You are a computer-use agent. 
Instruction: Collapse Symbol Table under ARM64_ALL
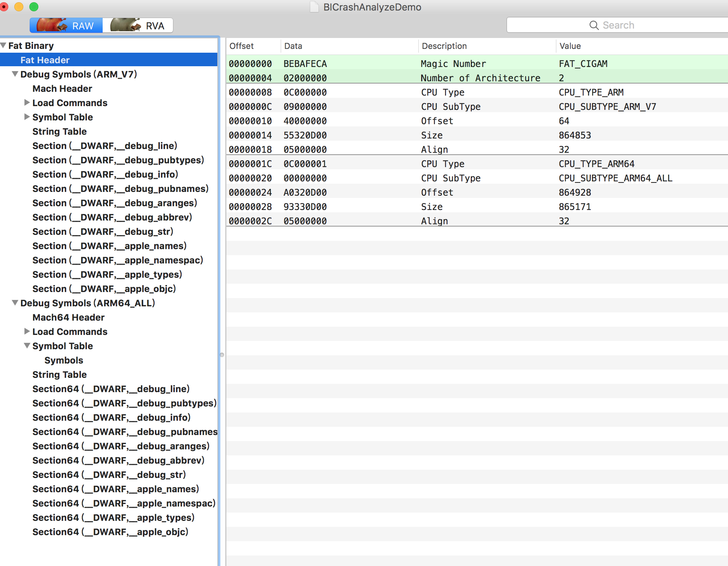[27, 345]
